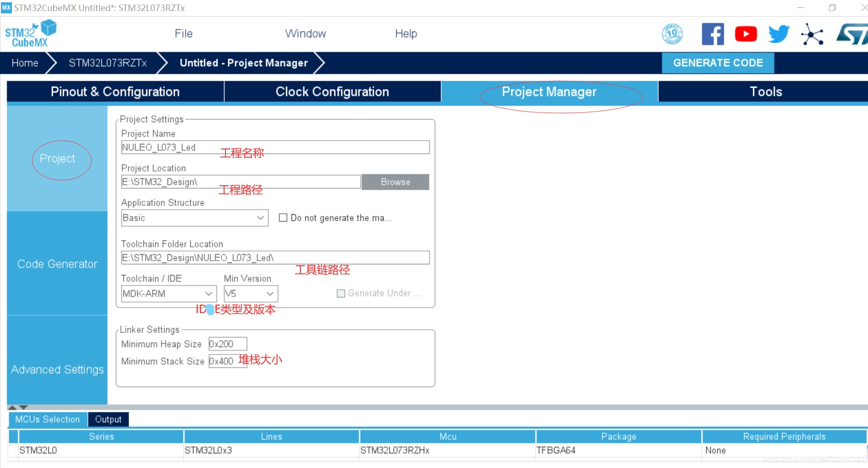Open the File menu
Image resolution: width=868 pixels, height=468 pixels.
coord(184,34)
